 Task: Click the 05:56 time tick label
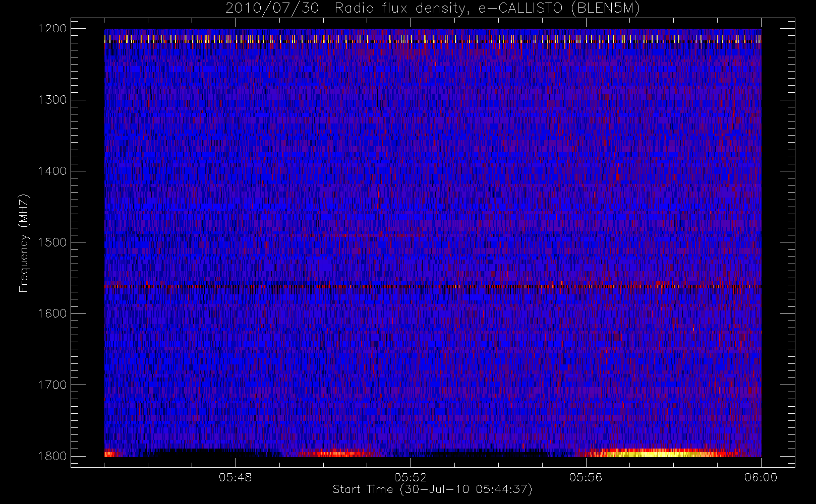point(586,477)
